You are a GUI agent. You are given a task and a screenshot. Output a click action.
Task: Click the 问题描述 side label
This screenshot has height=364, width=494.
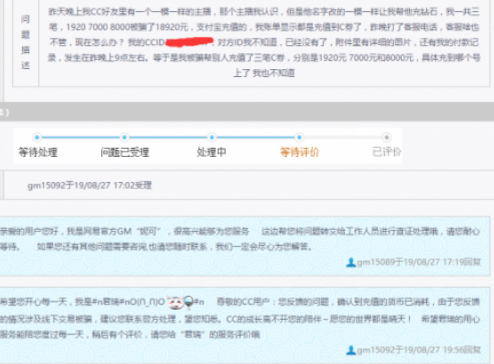[26, 42]
